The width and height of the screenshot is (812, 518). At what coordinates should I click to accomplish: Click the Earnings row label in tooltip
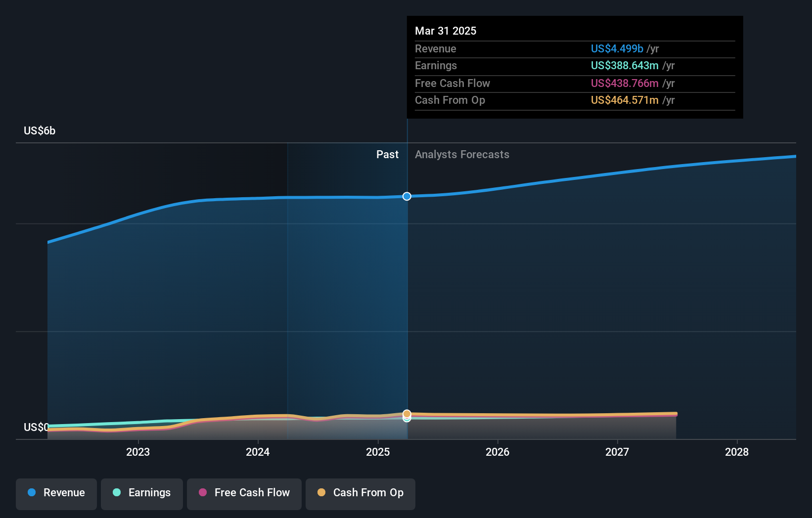[436, 65]
